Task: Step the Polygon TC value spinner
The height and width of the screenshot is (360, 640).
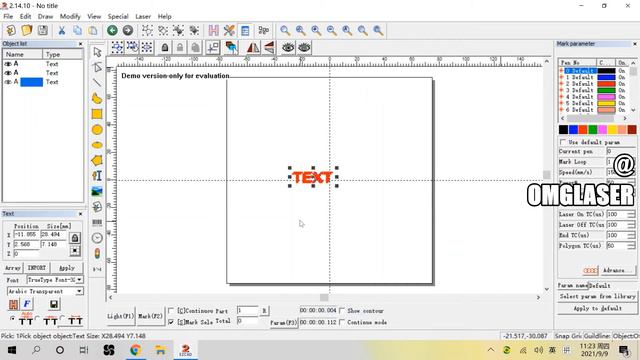Action: 631,246
